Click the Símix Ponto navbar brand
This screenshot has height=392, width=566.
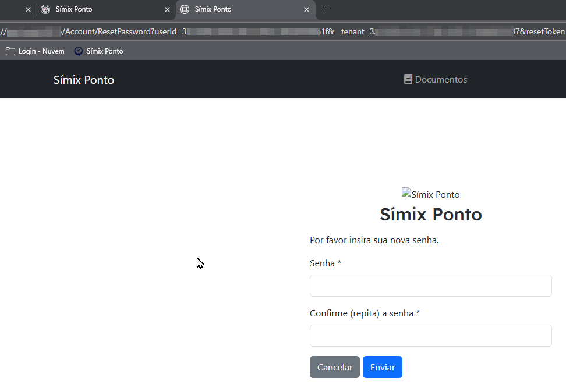coord(84,80)
